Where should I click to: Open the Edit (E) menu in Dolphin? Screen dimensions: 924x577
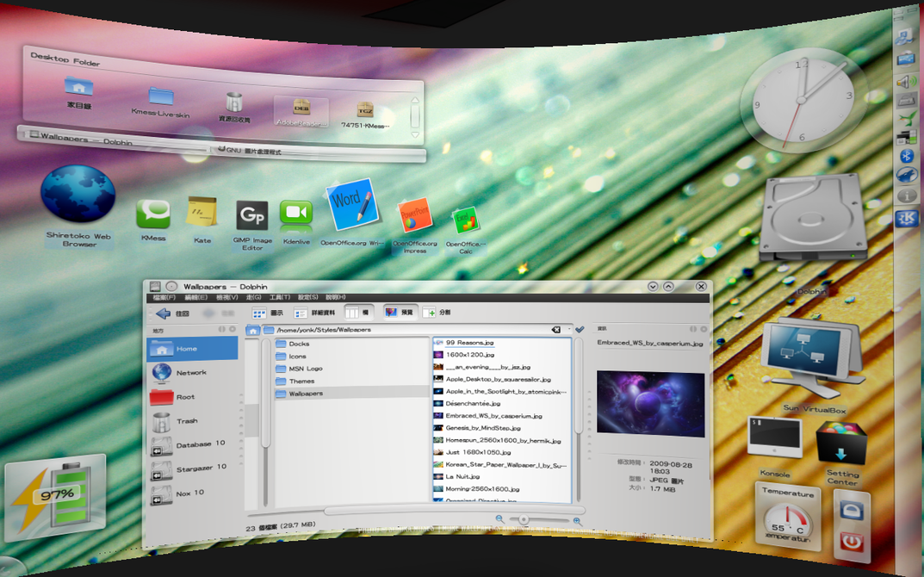pos(195,298)
